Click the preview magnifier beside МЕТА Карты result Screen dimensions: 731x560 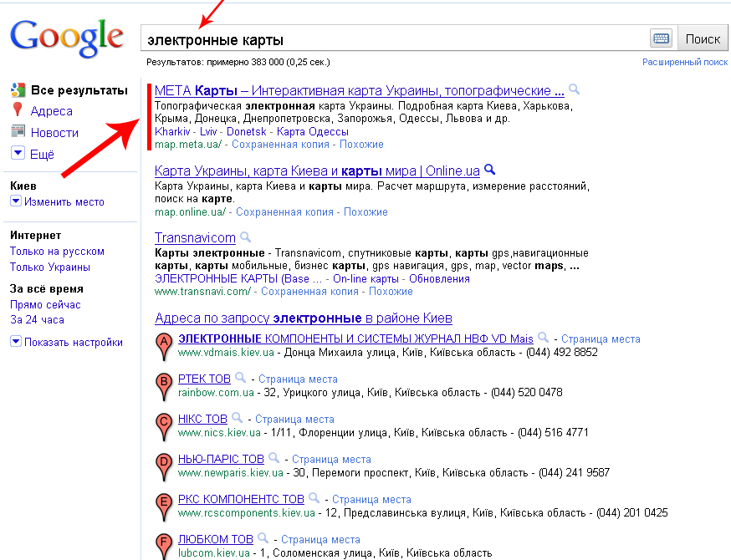click(x=574, y=89)
